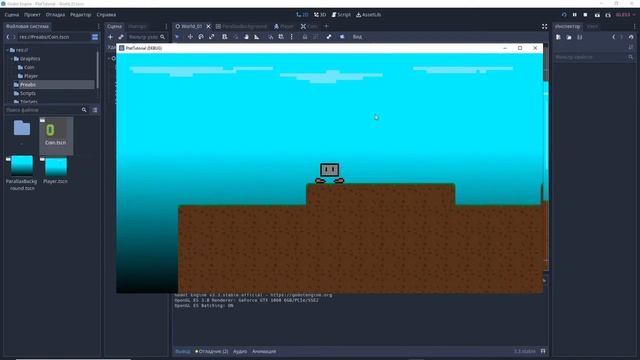640x360 pixels.
Task: Toggle distraction-free fullscreen mode
Action: click(x=544, y=26)
